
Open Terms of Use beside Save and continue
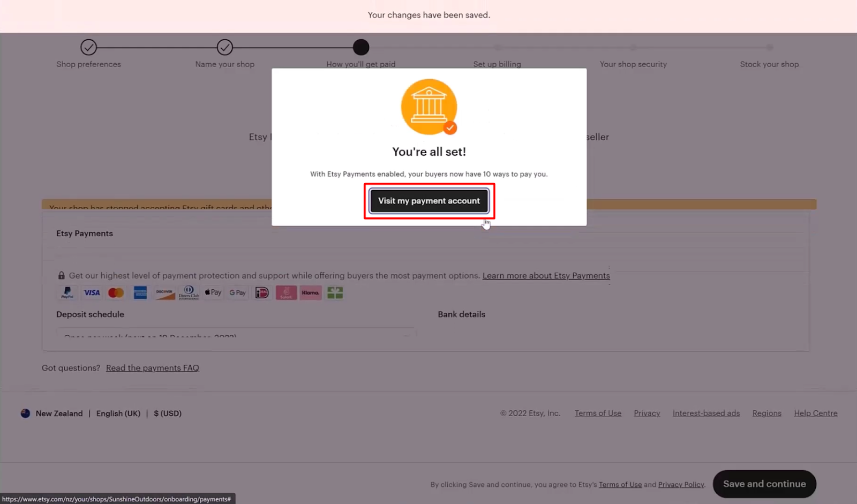point(620,485)
